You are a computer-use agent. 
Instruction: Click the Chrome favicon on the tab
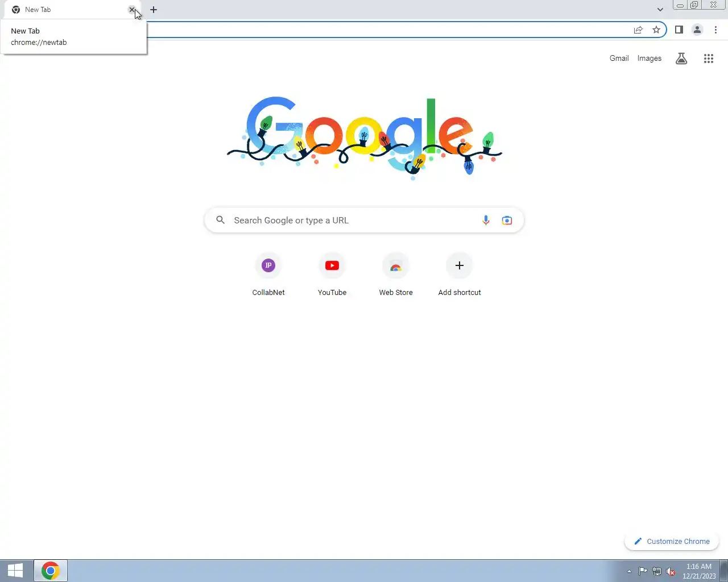click(x=16, y=10)
